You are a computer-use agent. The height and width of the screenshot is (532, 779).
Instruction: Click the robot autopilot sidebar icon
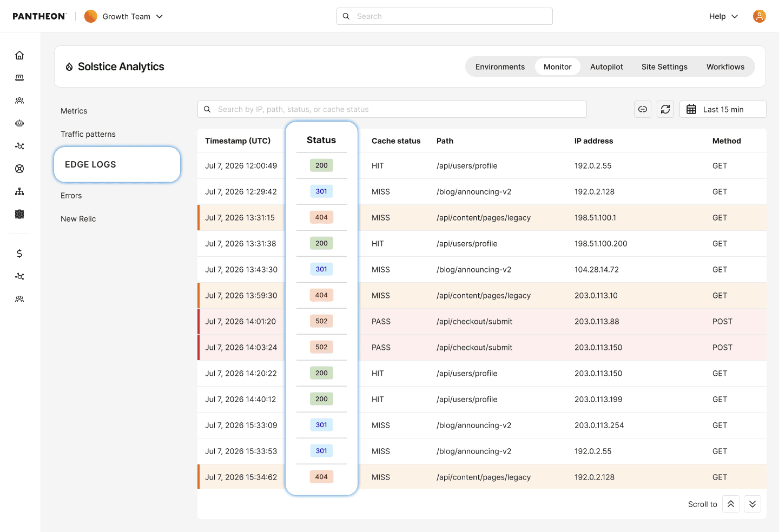pos(19,123)
